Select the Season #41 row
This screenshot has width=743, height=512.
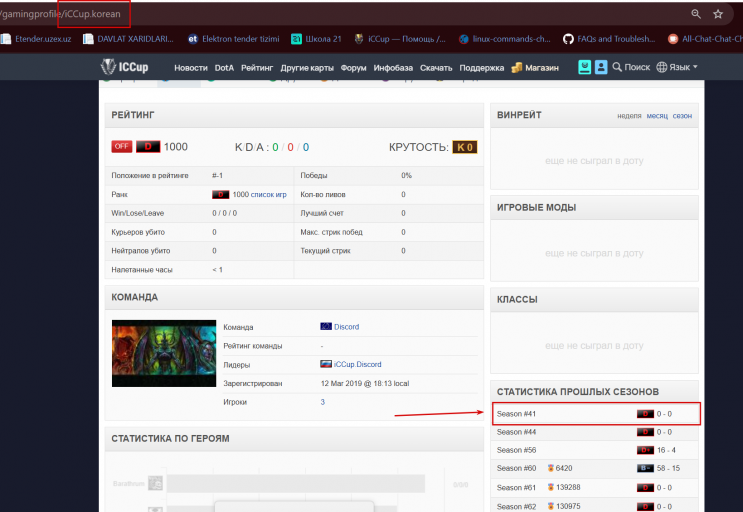pos(596,414)
